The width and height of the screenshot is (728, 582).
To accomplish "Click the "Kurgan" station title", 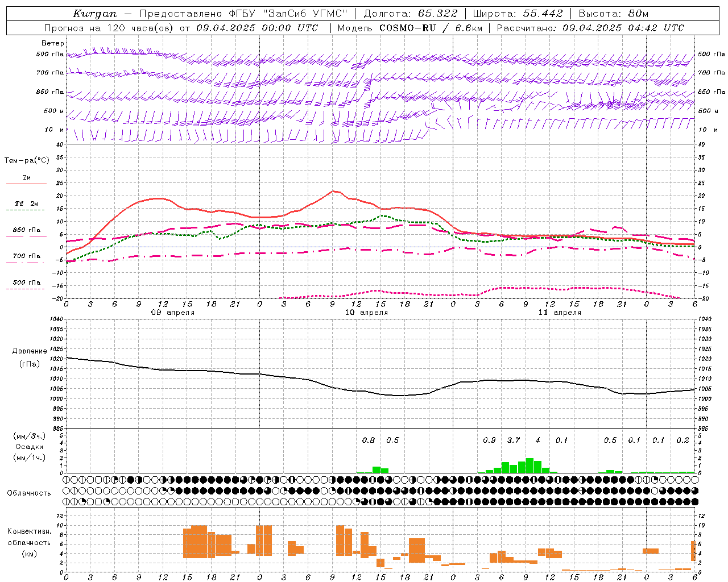I will point(95,14).
